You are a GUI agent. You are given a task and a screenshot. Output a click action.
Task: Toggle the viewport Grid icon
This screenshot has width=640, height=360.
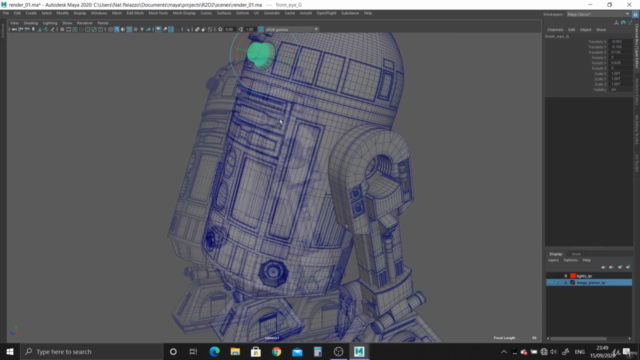[x=62, y=29]
